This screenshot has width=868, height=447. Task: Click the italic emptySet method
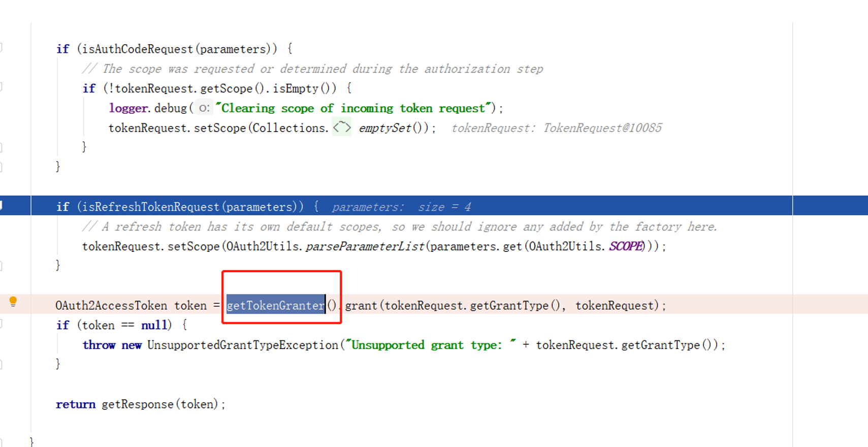tap(384, 127)
